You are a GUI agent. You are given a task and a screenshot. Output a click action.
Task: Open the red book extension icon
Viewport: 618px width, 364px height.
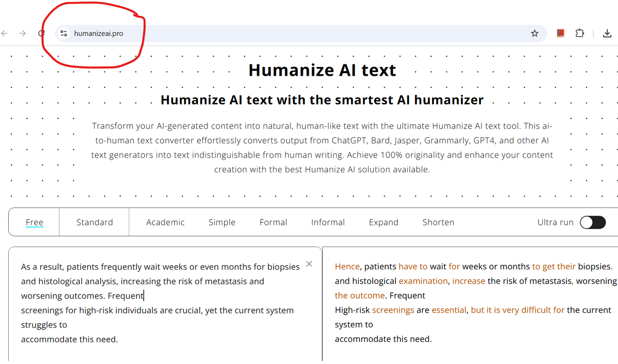561,33
